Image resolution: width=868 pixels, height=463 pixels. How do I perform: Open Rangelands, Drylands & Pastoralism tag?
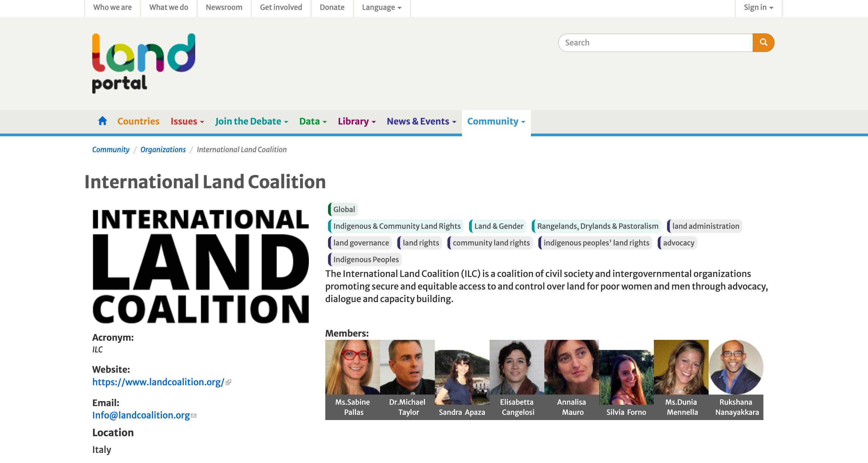(x=597, y=226)
